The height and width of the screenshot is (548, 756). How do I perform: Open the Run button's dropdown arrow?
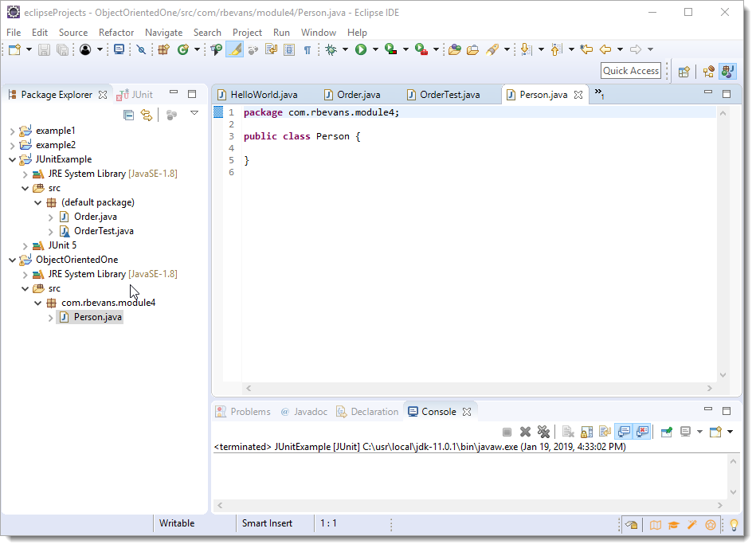pos(375,49)
